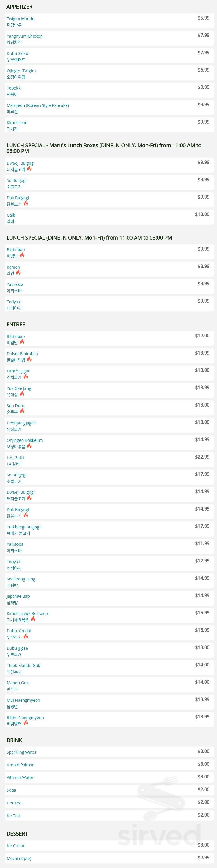Select Ttukbaegi Bulgogi entree
The height and width of the screenshot is (868, 217).
point(109,529)
